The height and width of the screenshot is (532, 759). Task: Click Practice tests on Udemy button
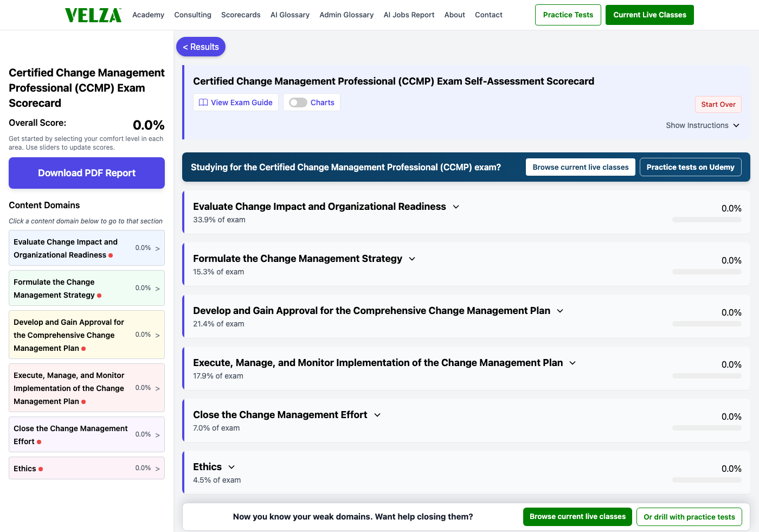pyautogui.click(x=690, y=167)
